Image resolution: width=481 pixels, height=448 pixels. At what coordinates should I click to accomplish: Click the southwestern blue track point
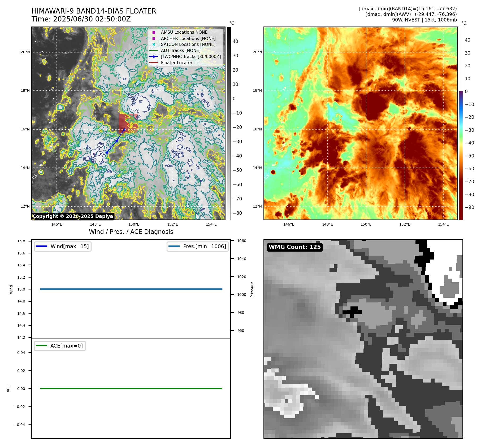click(x=107, y=152)
